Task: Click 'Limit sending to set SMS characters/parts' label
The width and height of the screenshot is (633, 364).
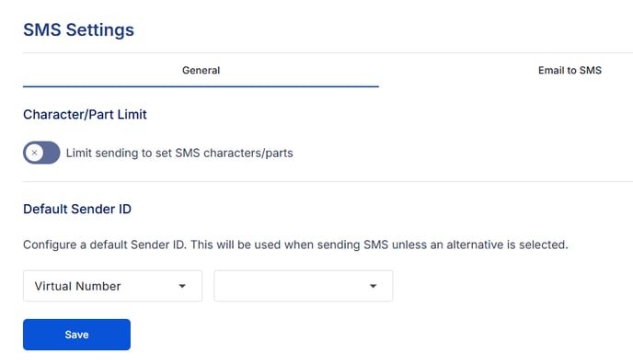Action: [x=179, y=154]
